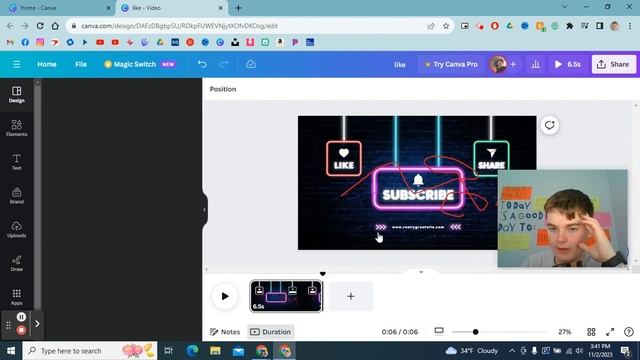Open the hamburger main menu

[x=16, y=64]
